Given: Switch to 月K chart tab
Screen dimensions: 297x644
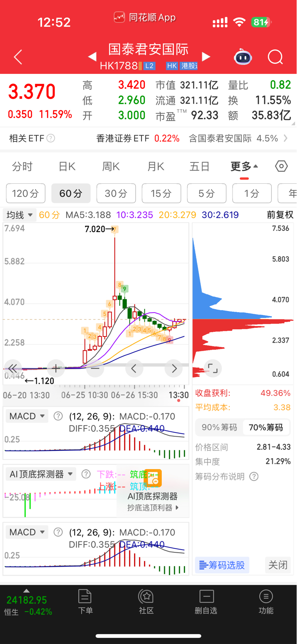Looking at the screenshot, I should pyautogui.click(x=156, y=167).
